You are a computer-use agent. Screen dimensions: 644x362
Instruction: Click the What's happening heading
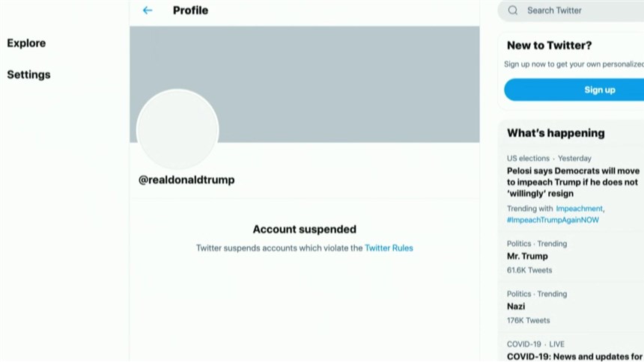pos(556,133)
